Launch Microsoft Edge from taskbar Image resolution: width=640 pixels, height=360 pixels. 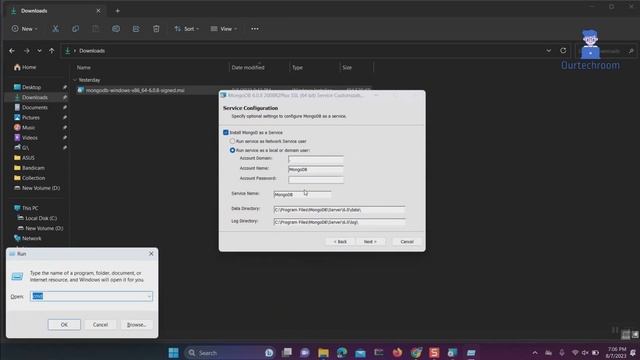tap(342, 353)
